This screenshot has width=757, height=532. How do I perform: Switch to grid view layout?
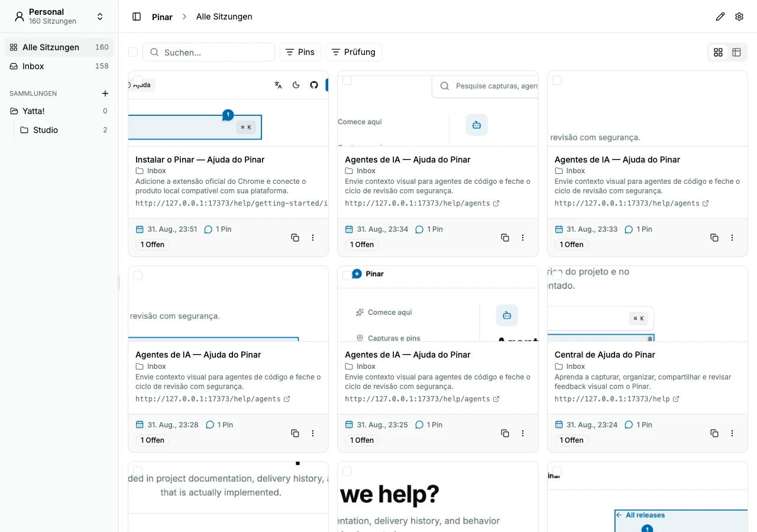point(718,53)
